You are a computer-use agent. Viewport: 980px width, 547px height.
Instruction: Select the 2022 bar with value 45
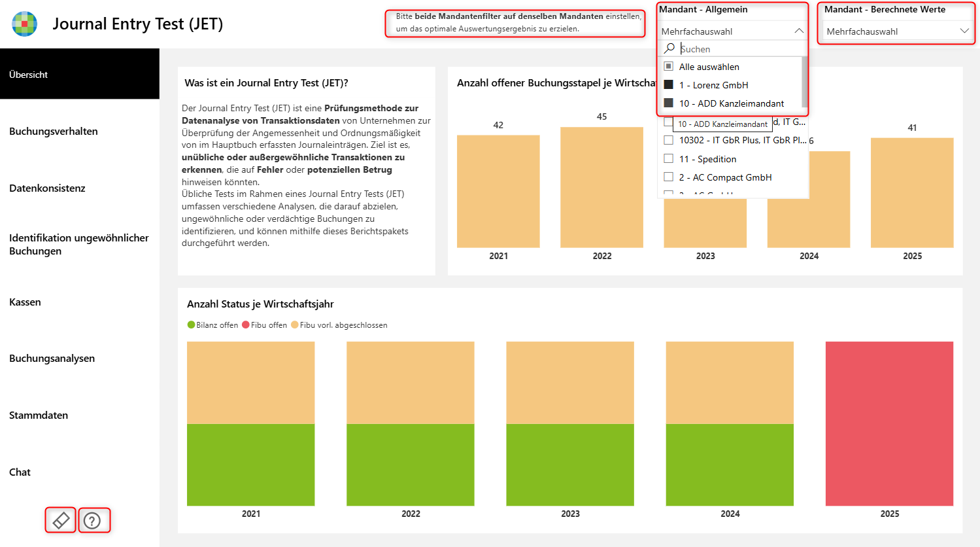(601, 187)
